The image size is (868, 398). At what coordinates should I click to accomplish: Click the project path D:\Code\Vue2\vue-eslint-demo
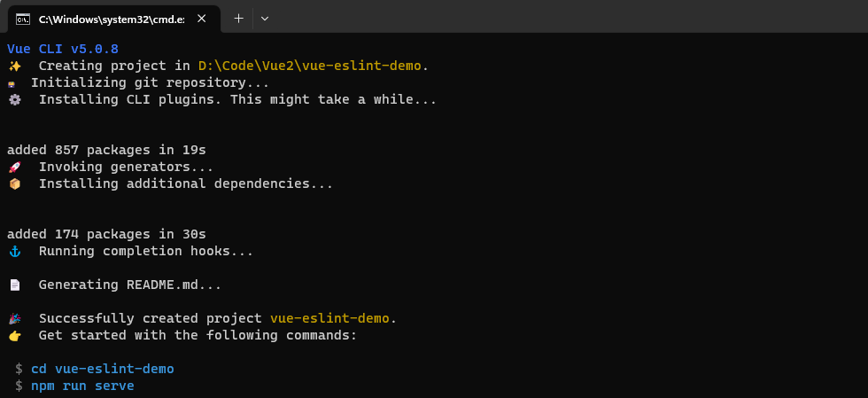[x=312, y=66]
